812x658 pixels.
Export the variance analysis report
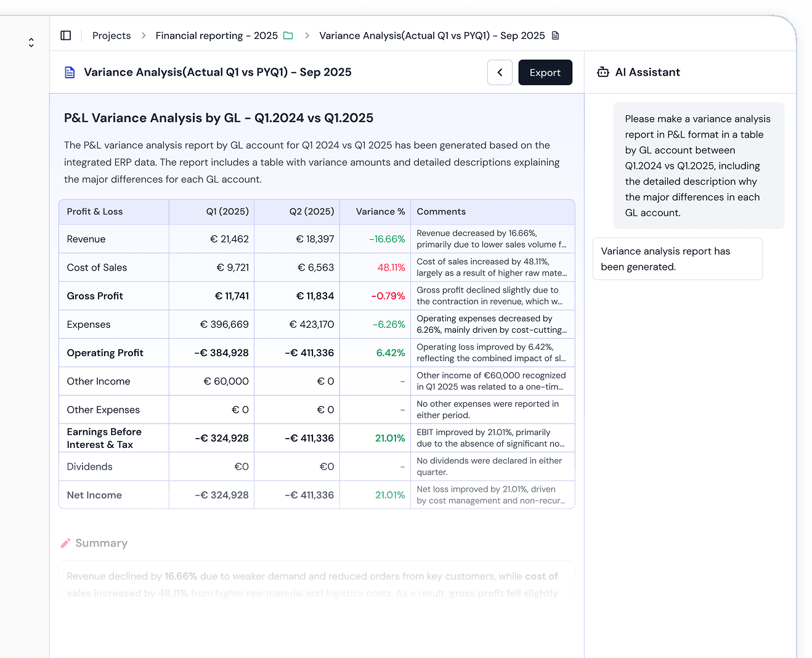[x=545, y=73]
